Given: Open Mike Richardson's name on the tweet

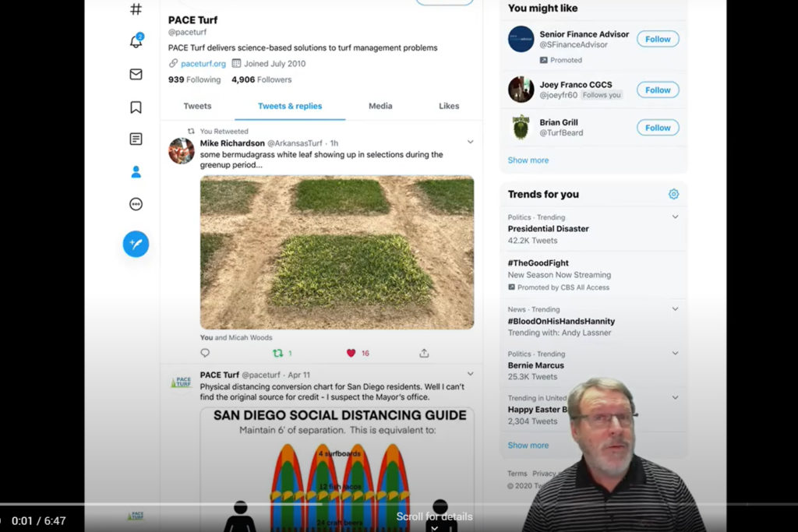Looking at the screenshot, I should (232, 143).
